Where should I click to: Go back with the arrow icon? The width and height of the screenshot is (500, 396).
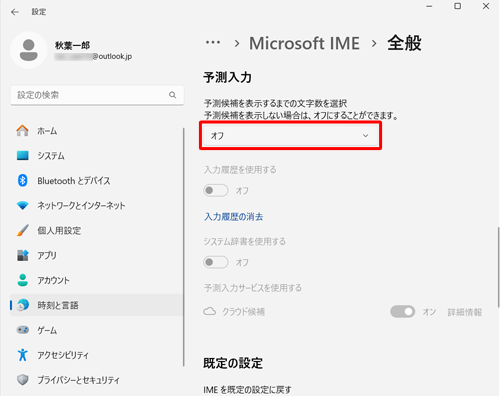15,12
